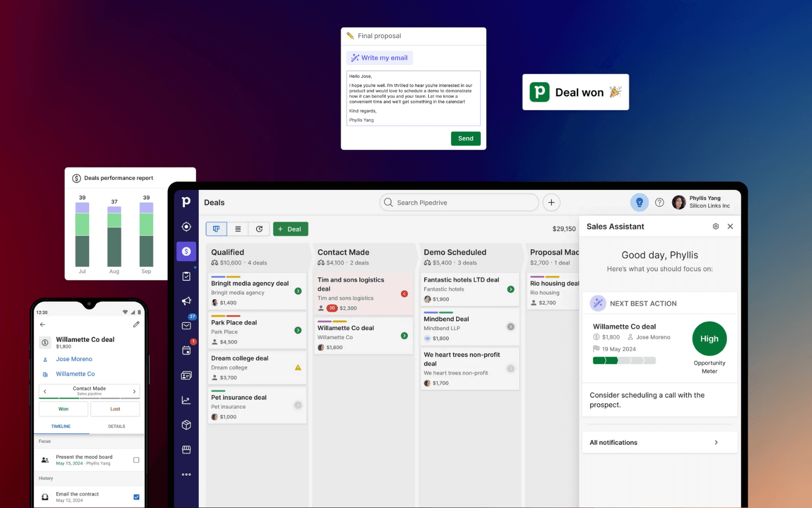Close the Sales Assistant panel
812x508 pixels.
click(730, 226)
